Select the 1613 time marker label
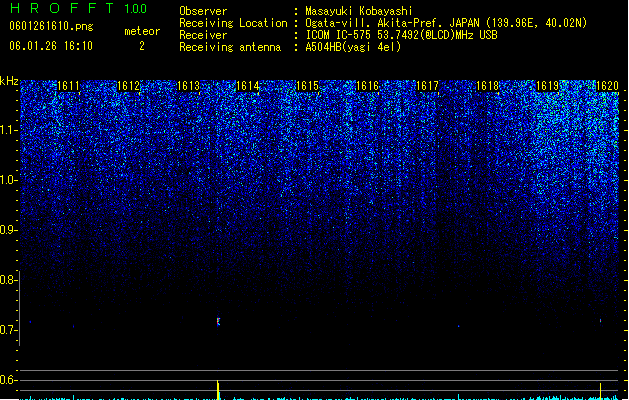The image size is (629, 400). tap(188, 86)
